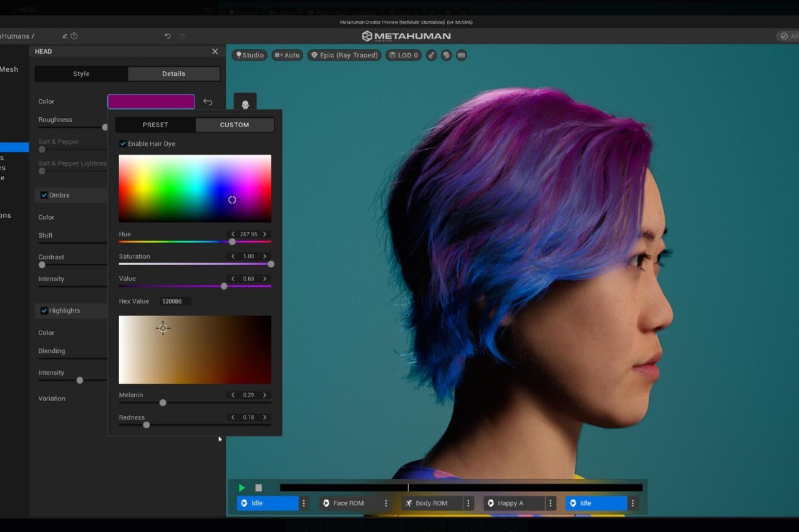Viewport: 799px width, 532px height.
Task: Select the PRESET color tab
Action: (x=155, y=125)
